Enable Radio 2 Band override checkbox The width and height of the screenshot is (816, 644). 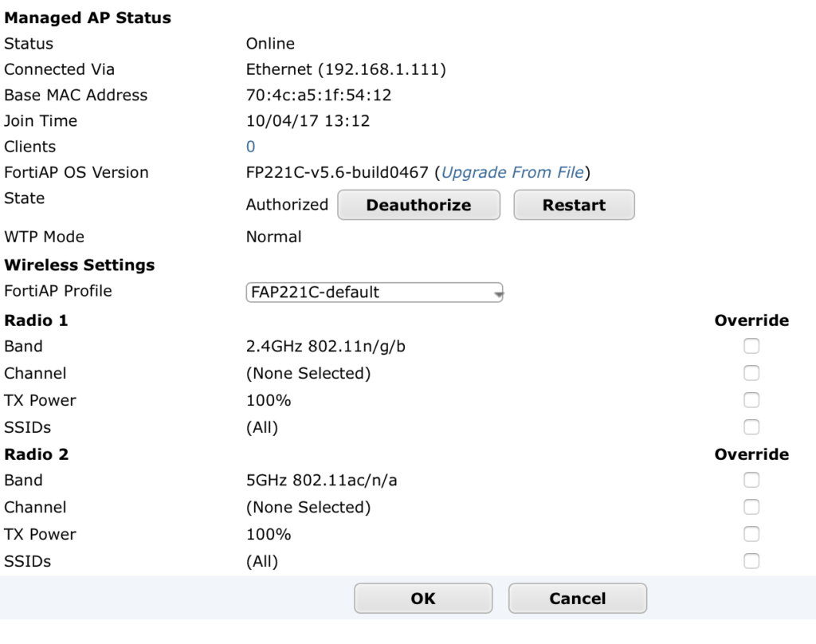(751, 480)
